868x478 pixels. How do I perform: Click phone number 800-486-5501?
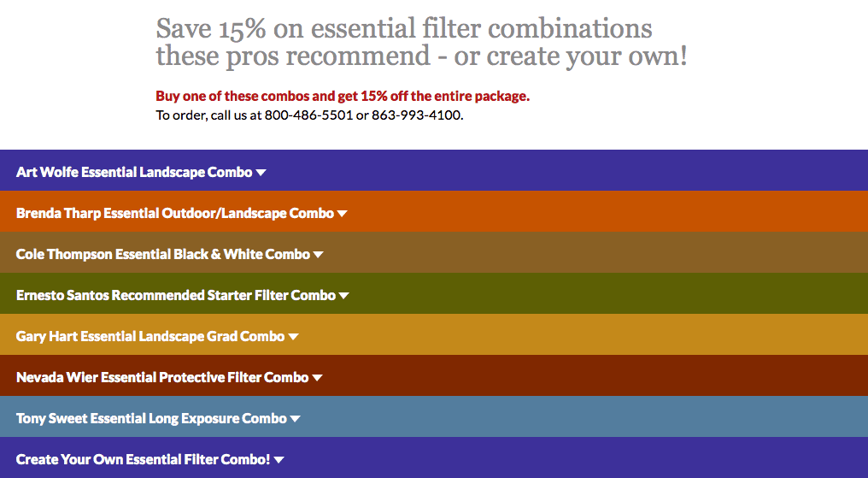pyautogui.click(x=308, y=115)
